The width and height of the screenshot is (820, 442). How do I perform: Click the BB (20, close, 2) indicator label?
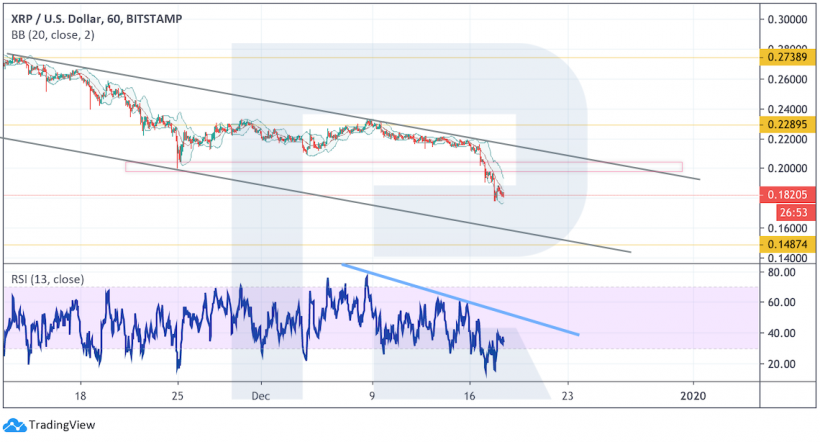pyautogui.click(x=53, y=35)
